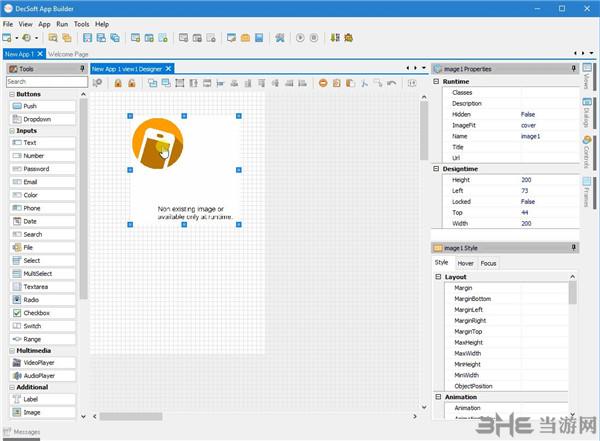Close the New App 1 tab
Viewport: 600px width, 441px height.
coord(40,54)
